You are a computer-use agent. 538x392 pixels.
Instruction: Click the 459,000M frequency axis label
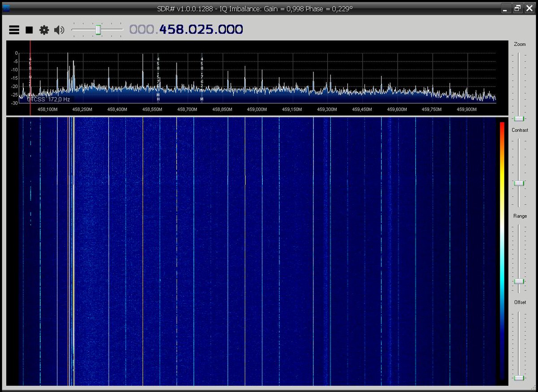(256, 109)
